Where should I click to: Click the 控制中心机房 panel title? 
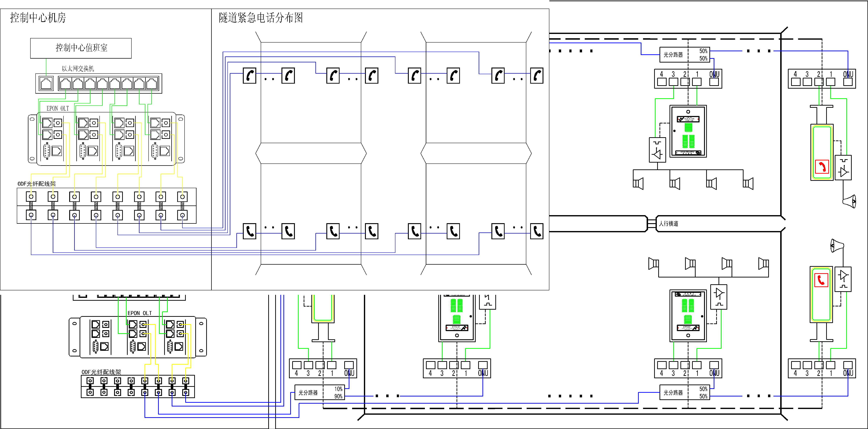[38, 18]
